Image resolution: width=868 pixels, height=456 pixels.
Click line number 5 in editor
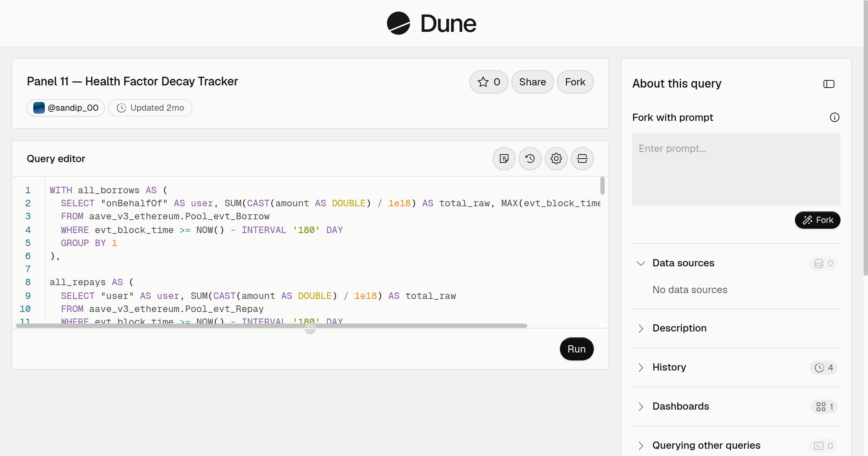tap(28, 243)
